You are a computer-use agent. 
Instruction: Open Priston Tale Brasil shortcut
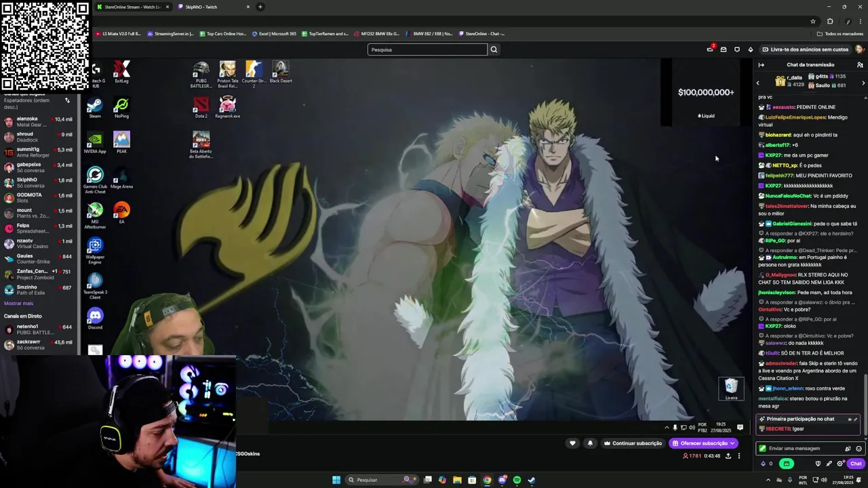click(228, 75)
